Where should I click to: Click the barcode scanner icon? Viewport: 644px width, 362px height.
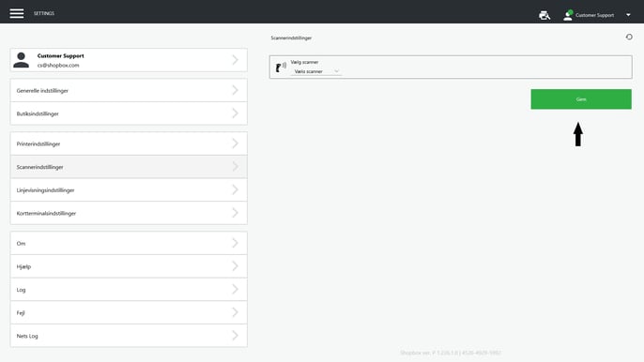(281, 68)
